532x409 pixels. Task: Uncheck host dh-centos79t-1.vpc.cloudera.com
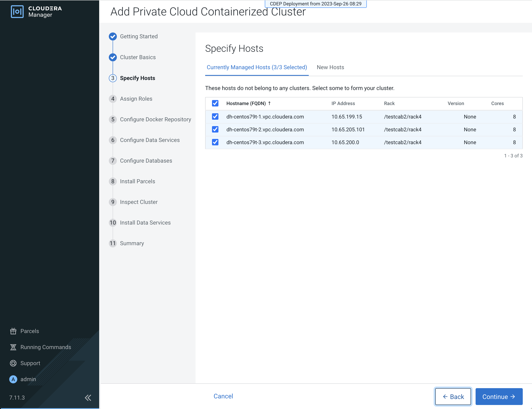click(215, 116)
